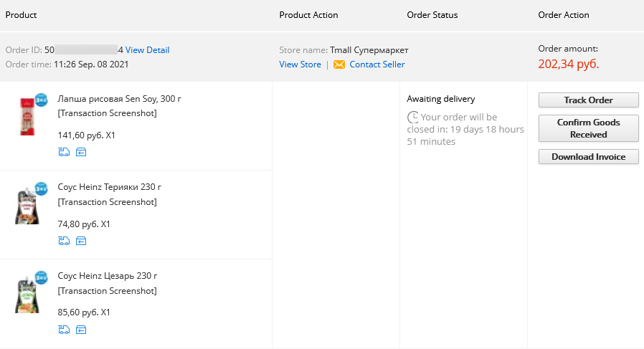Click the return box icon under Соус Heinz Терияки
The width and height of the screenshot is (644, 349).
click(x=81, y=241)
